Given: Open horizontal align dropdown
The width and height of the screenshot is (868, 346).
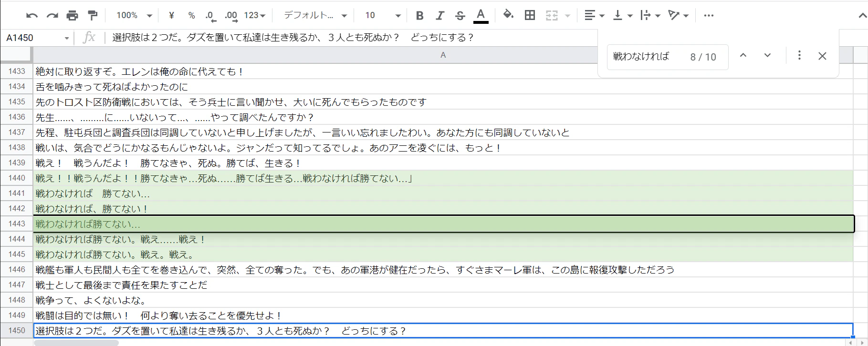Looking at the screenshot, I should point(594,16).
